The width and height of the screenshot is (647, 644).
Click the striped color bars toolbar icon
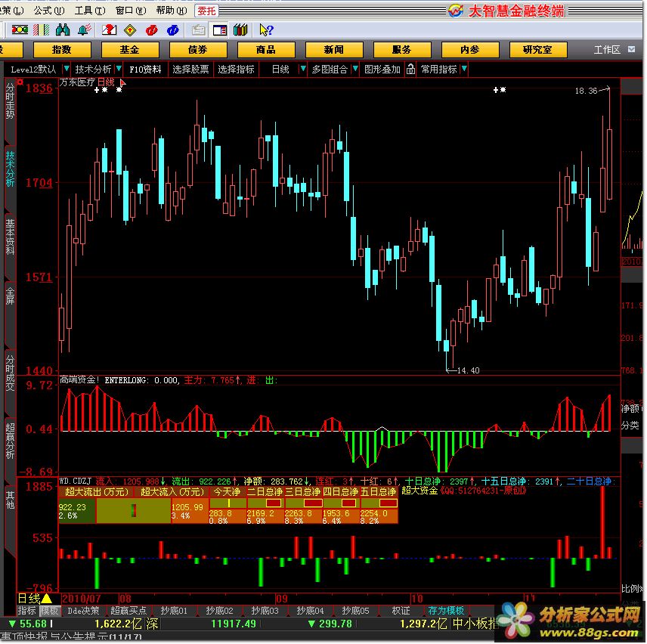(42, 29)
